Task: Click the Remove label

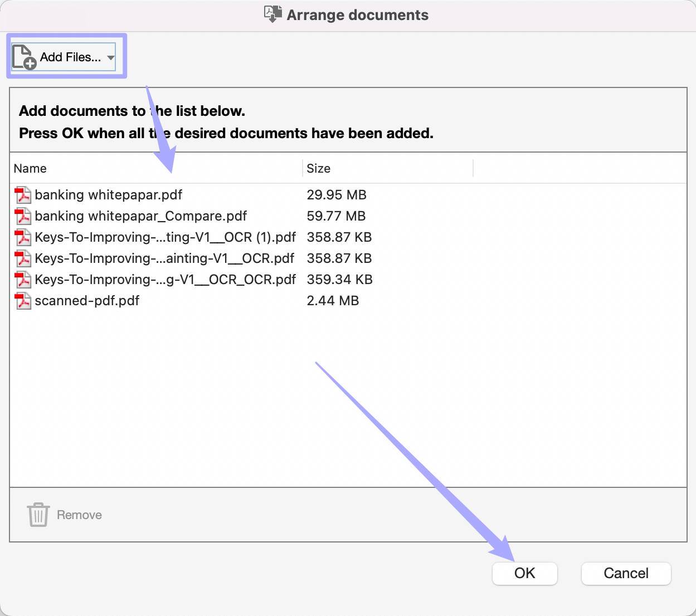Action: (79, 515)
